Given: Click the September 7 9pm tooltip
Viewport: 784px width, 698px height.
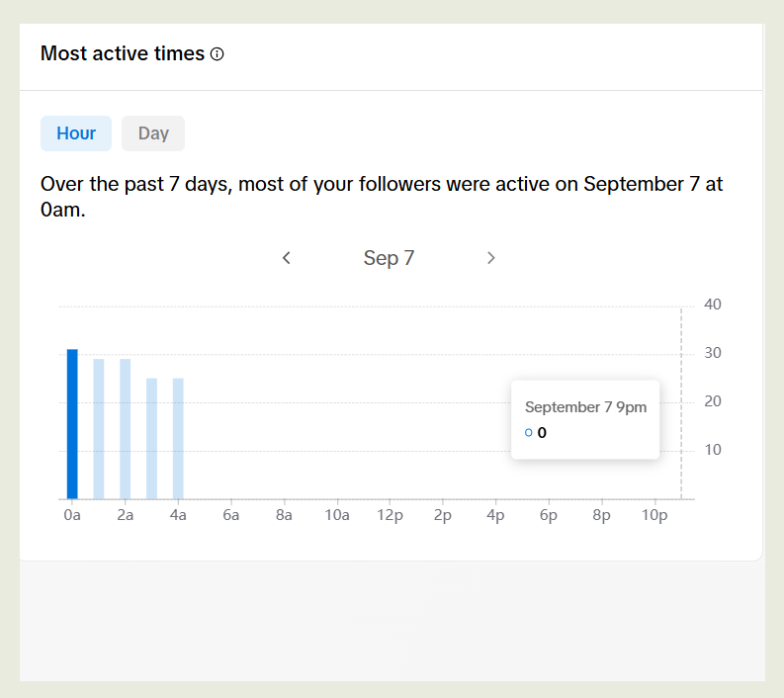Looking at the screenshot, I should tap(585, 418).
